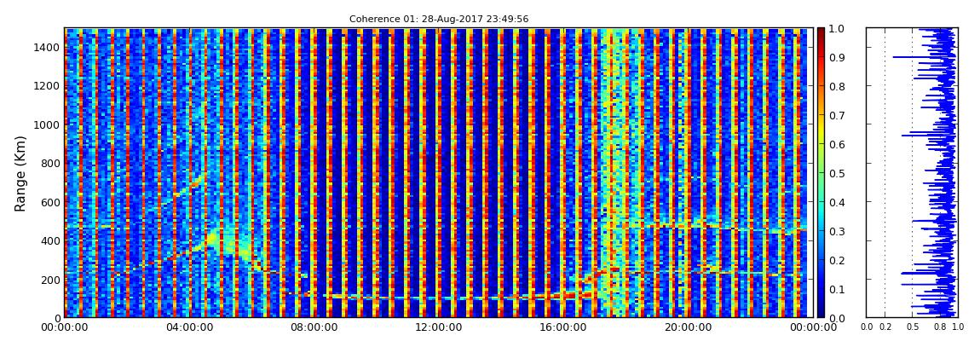980x347 pixels.
Task: Click the colorbar label 0.3
Action: click(x=838, y=231)
